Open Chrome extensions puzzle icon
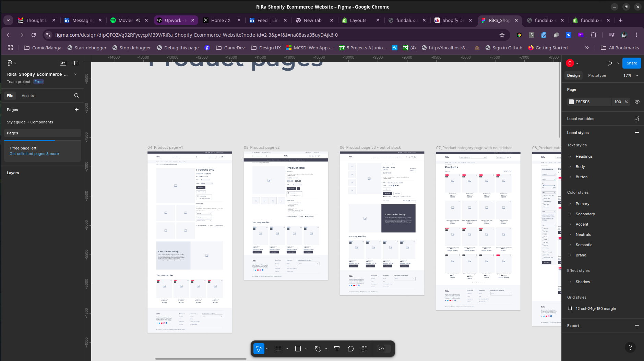The height and width of the screenshot is (361, 644). click(x=593, y=35)
